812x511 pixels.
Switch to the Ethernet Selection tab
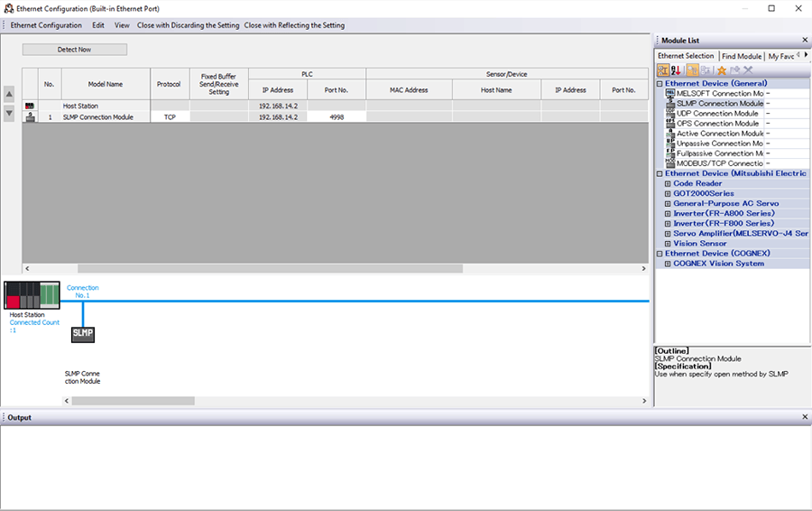click(686, 56)
